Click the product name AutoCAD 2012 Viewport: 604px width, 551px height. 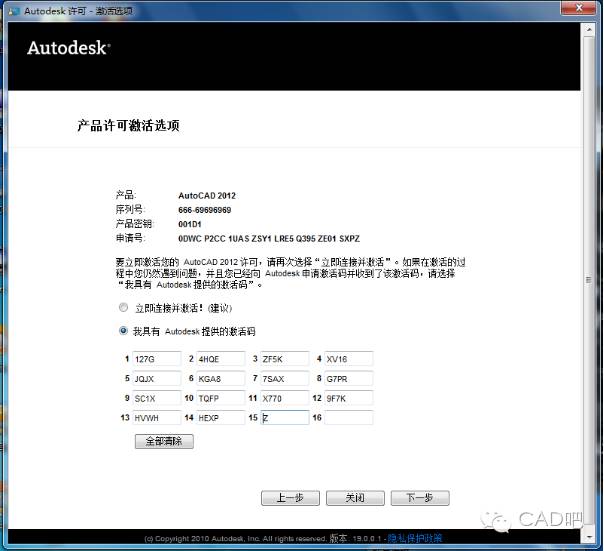[x=207, y=195]
